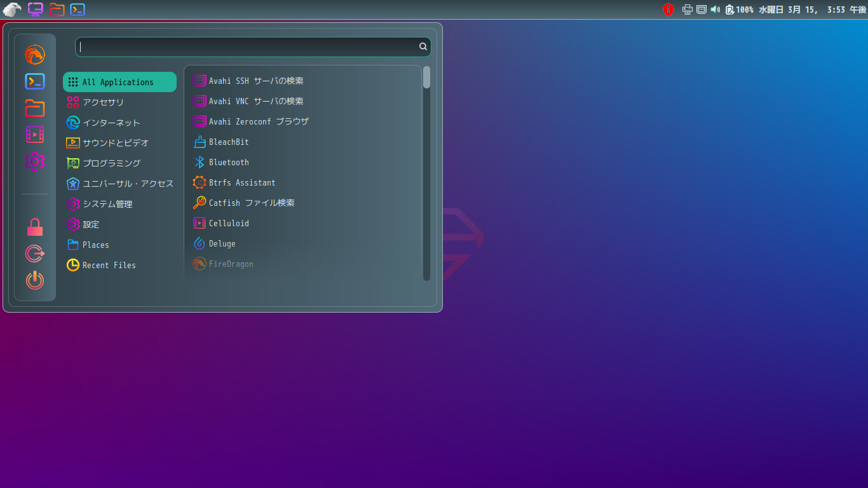Open the ユニバーサル・アクセス category
This screenshot has height=488, width=868.
[119, 184]
